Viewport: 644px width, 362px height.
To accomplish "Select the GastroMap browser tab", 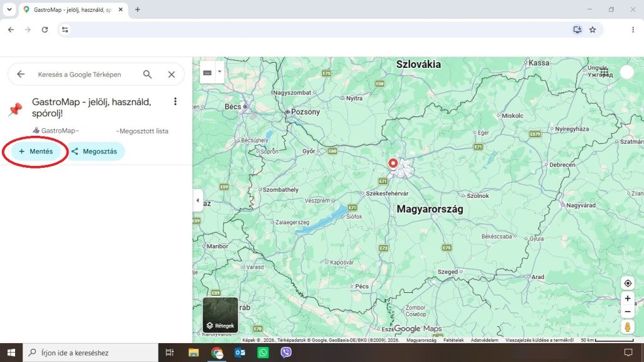I will point(73,9).
